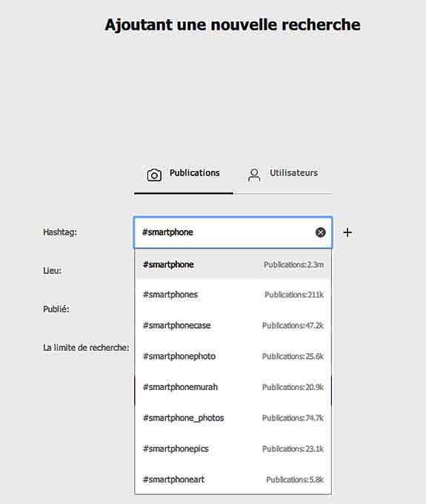The height and width of the screenshot is (504, 426).
Task: Click the Hashtag: label
Action: pos(60,232)
